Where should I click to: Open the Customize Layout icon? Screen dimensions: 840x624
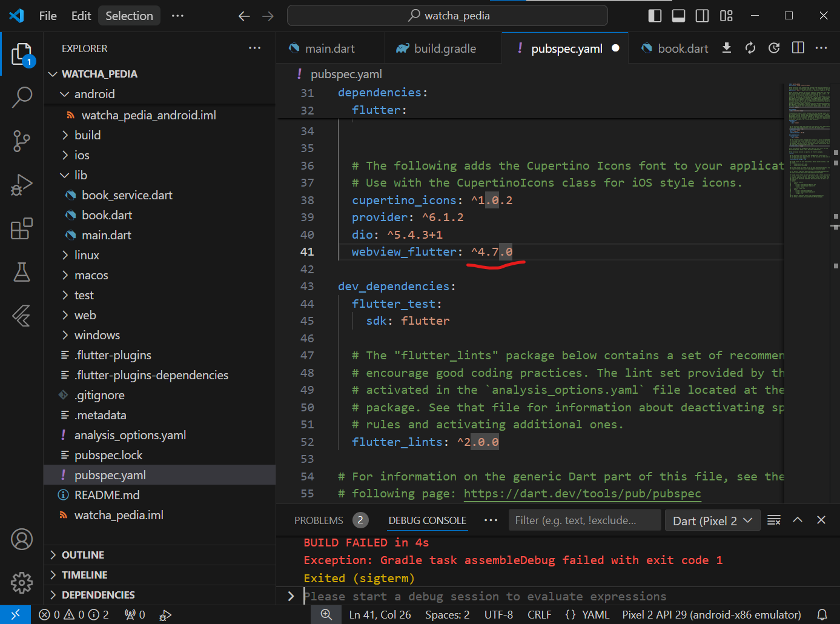click(726, 16)
